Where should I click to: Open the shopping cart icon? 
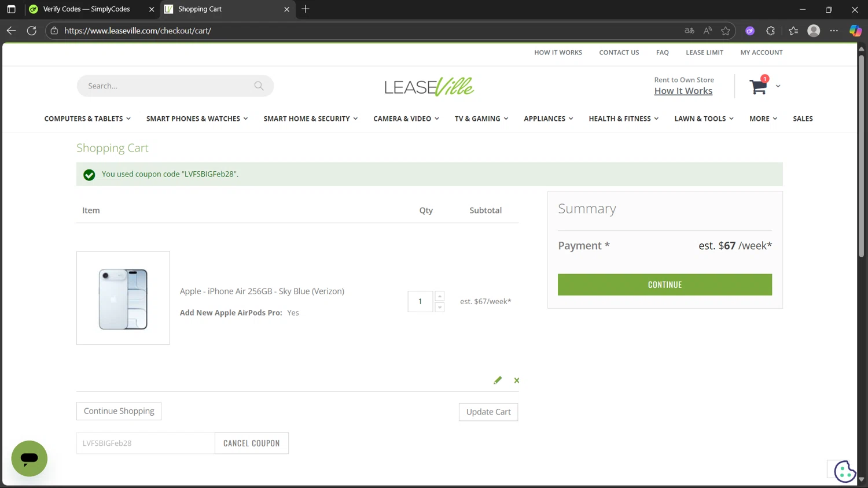coord(758,87)
